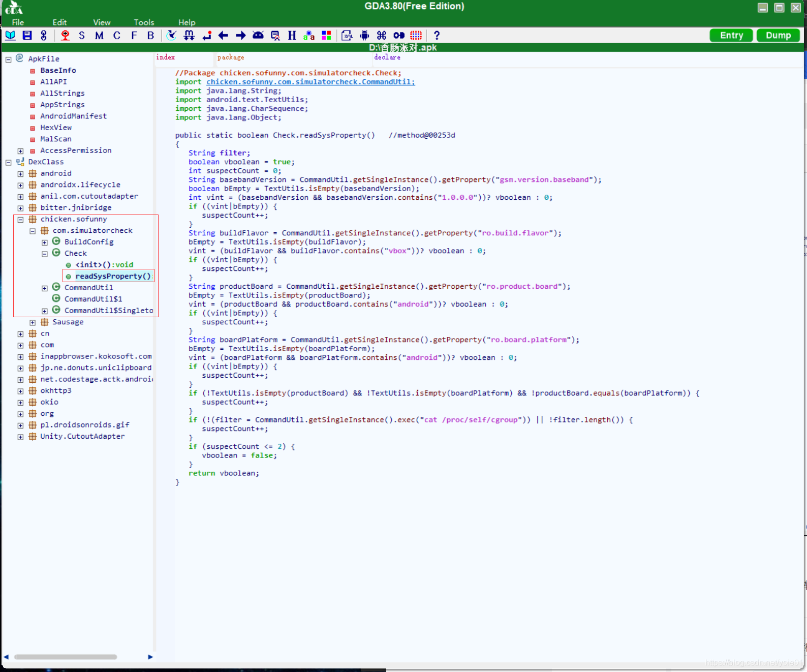Click the save floppy disk icon
Viewport: 807px width, 672px height.
[27, 36]
